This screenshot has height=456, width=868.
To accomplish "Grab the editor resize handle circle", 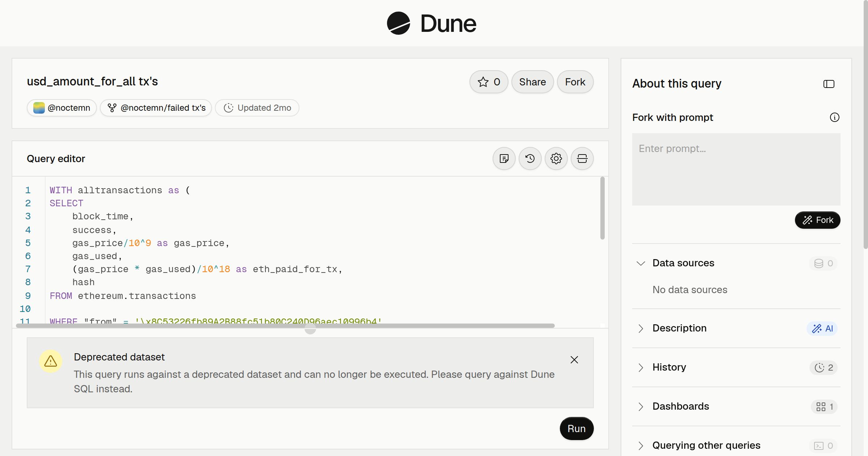I will [310, 329].
